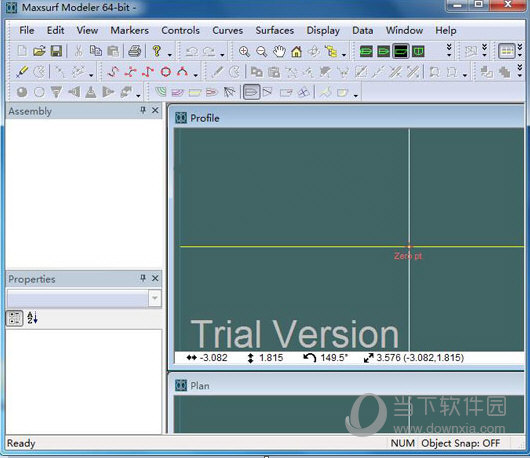Activate the Plan window title bar
The width and height of the screenshot is (530, 458).
(x=347, y=385)
